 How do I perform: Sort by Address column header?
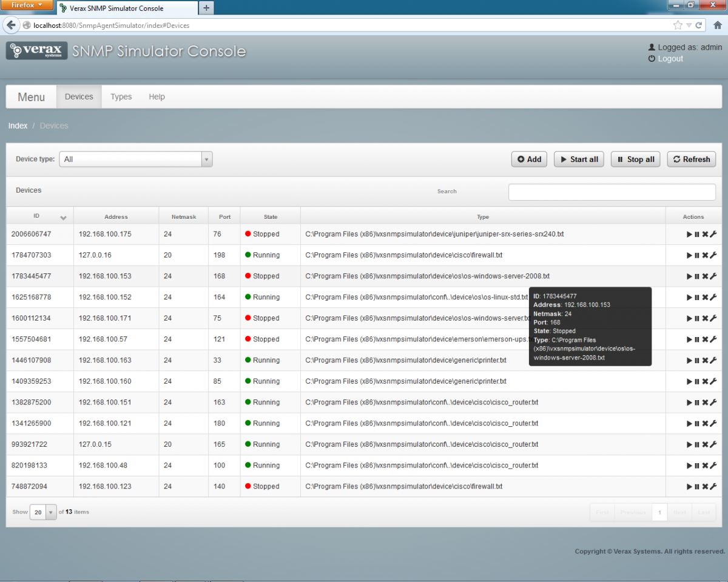(116, 217)
